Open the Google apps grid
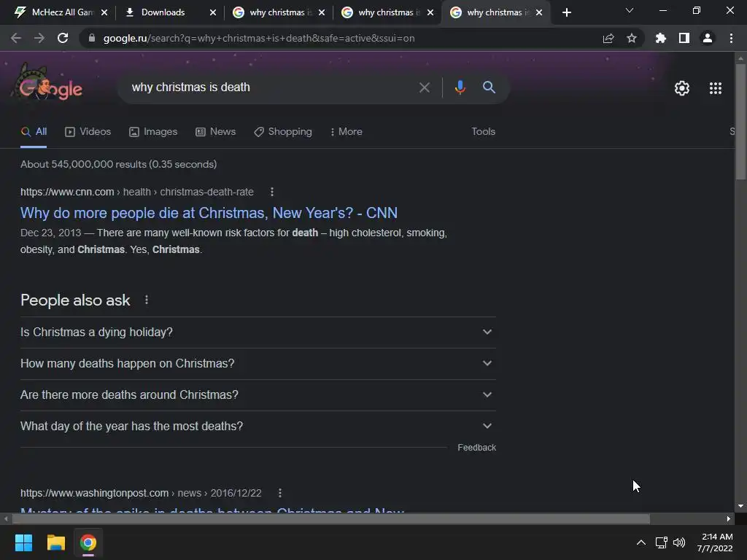Viewport: 747px width, 560px height. coord(715,88)
